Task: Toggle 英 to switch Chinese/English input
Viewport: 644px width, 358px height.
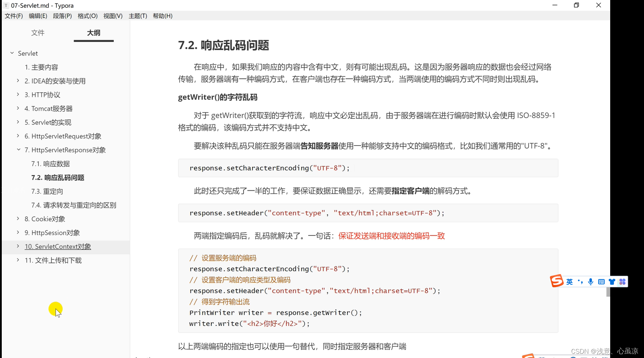Action: [x=569, y=282]
